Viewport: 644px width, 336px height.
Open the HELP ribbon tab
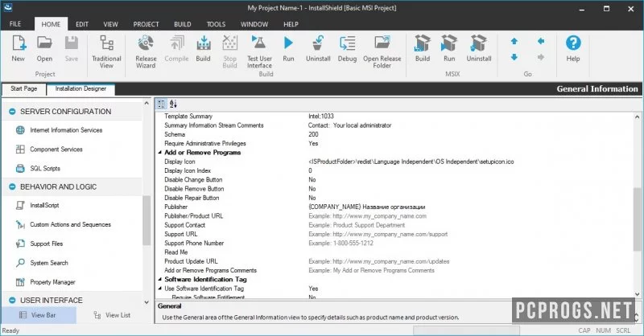click(291, 24)
